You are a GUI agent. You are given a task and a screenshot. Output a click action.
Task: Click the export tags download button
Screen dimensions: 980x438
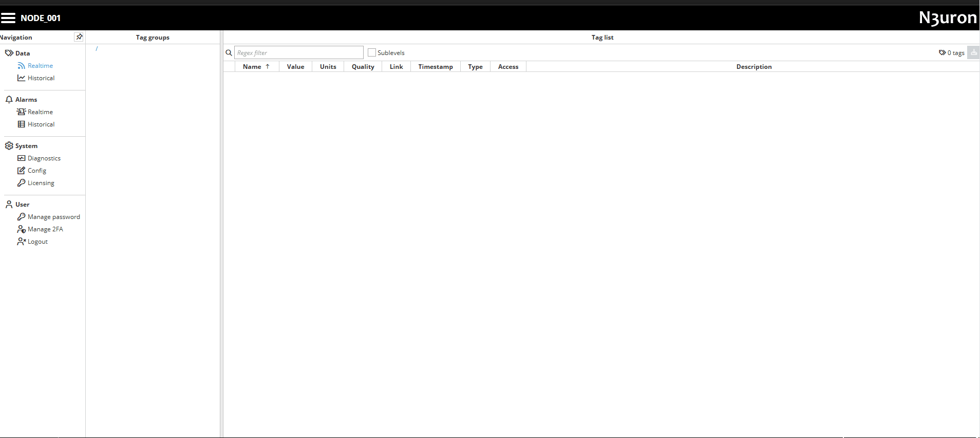click(x=973, y=52)
